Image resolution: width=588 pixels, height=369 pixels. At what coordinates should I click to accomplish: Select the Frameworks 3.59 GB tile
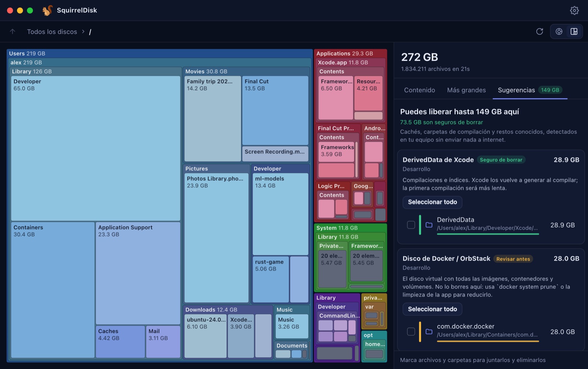336,152
